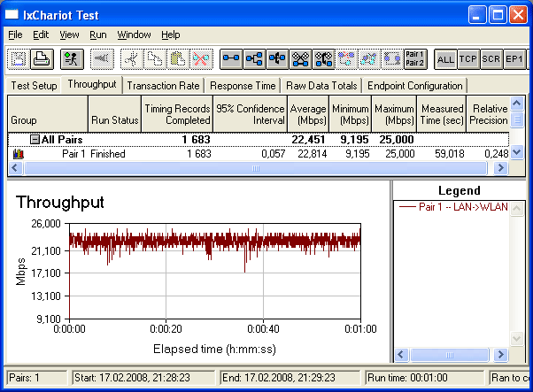Click the Relative Precision column header
Image resolution: width=533 pixels, height=392 pixels.
(489, 114)
